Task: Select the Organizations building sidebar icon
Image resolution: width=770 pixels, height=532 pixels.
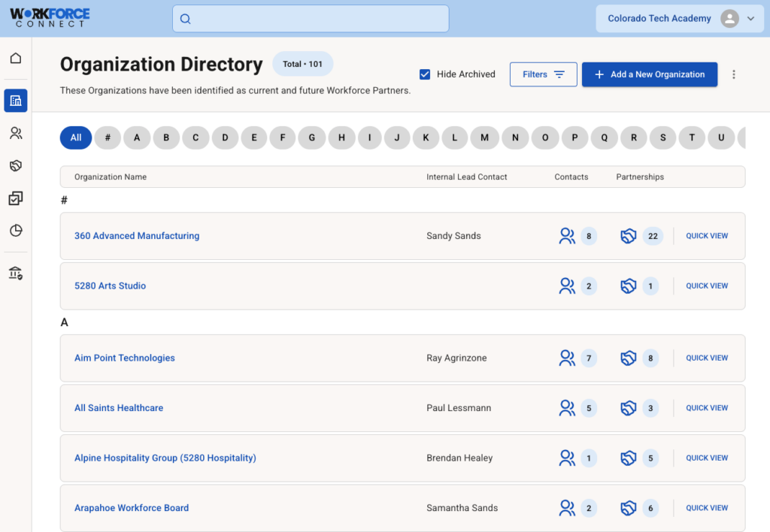Action: pyautogui.click(x=16, y=101)
